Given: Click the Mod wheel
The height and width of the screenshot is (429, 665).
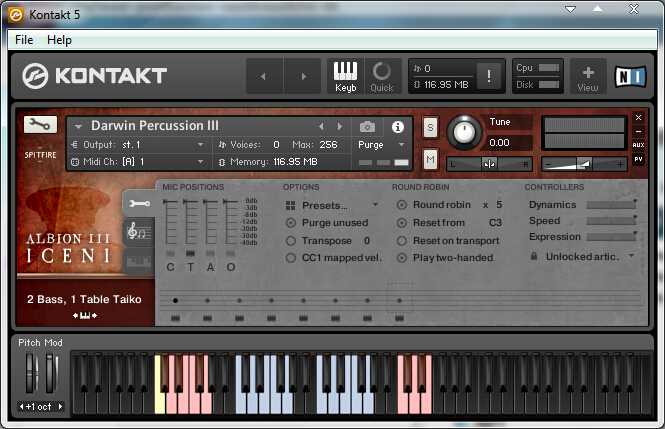Looking at the screenshot, I should pos(52,373).
